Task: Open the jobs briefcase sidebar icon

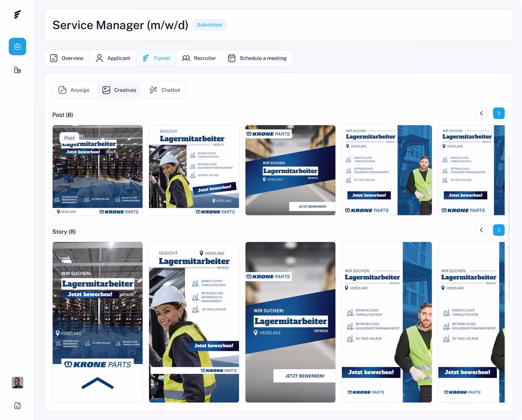Action: click(17, 47)
